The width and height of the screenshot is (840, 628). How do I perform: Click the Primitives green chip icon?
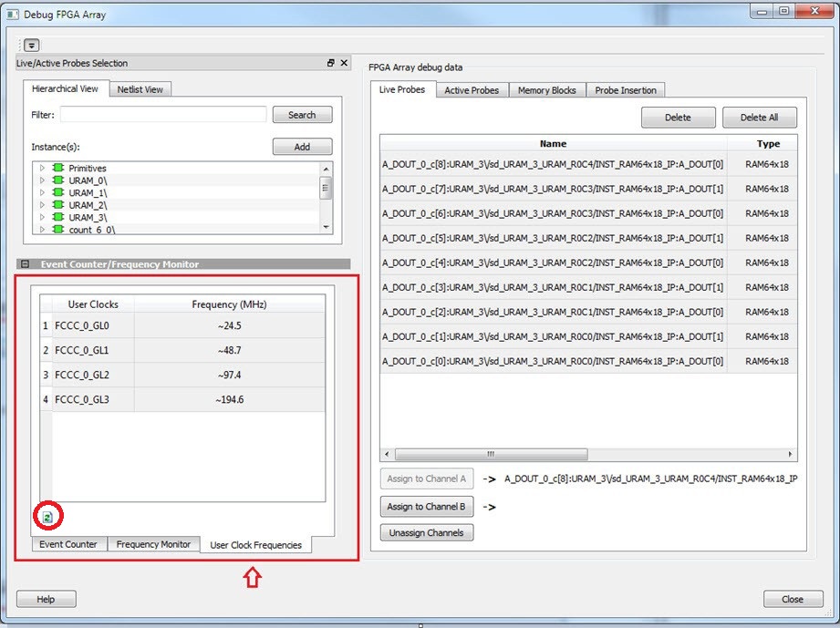[x=57, y=169]
